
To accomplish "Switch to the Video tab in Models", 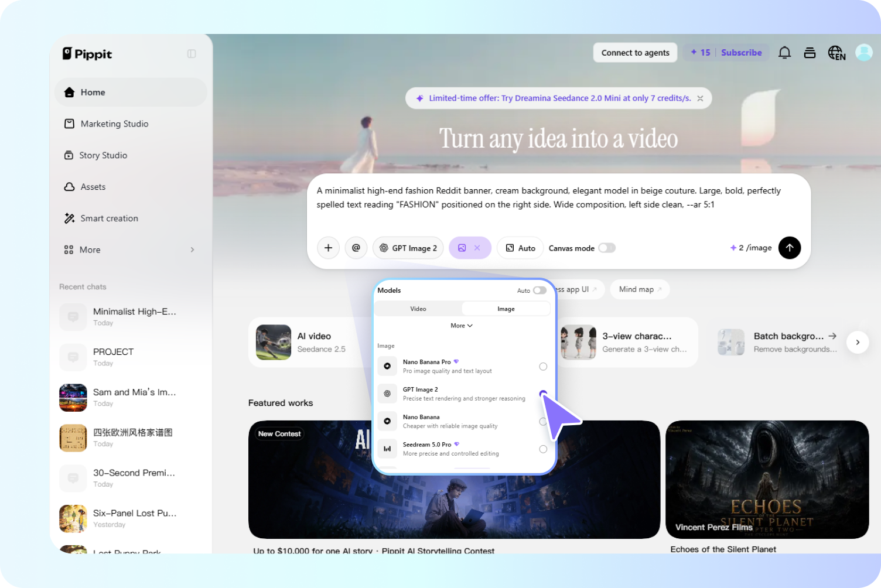I will point(418,309).
